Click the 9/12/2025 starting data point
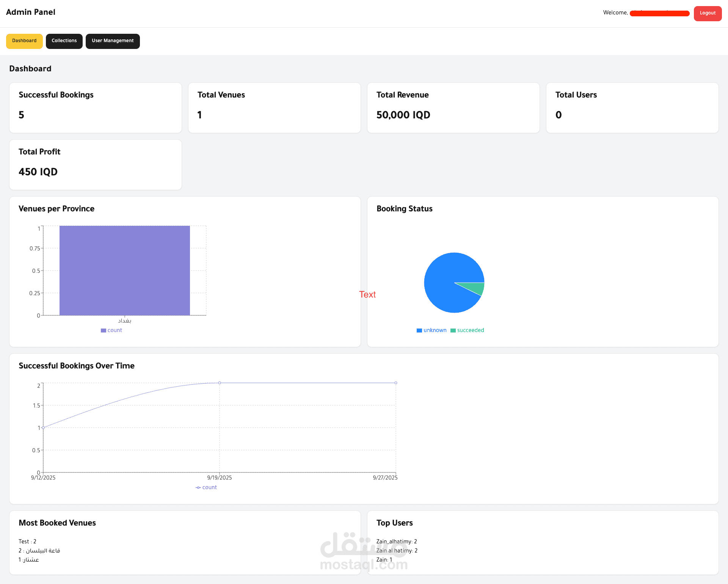Viewport: 728px width, 584px height. (43, 428)
